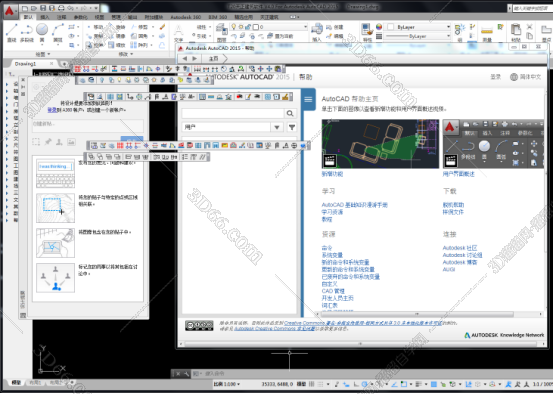Click the search magnifier in Help window

pos(290,113)
